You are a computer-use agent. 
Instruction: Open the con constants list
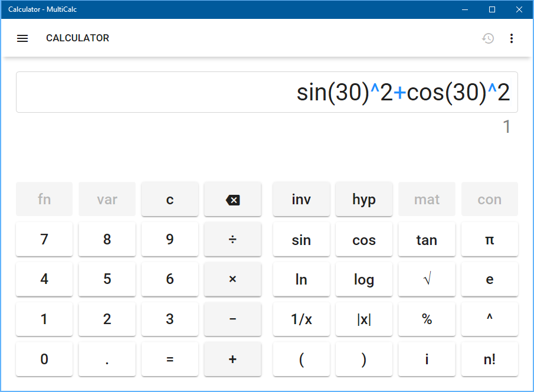(x=489, y=200)
